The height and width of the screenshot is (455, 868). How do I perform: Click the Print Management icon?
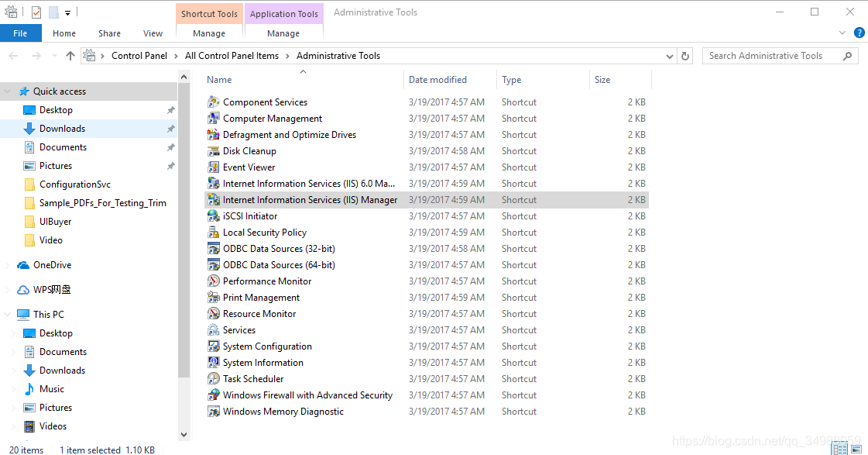point(213,298)
